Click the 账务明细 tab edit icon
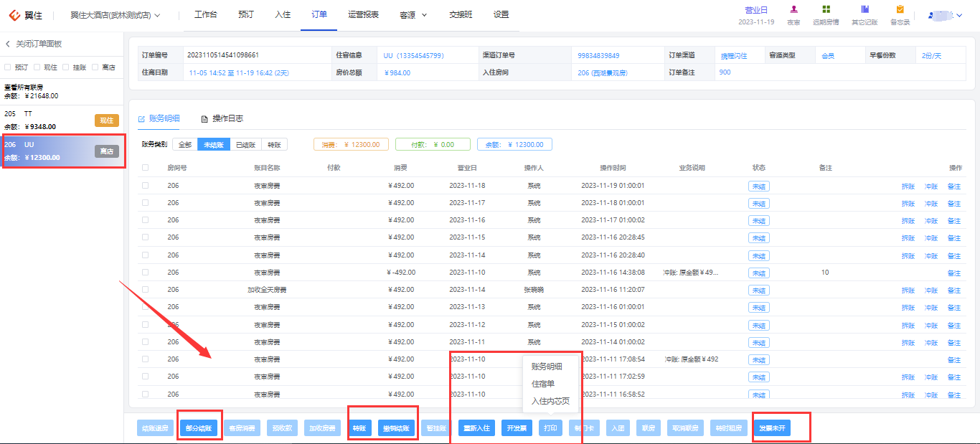 point(142,118)
